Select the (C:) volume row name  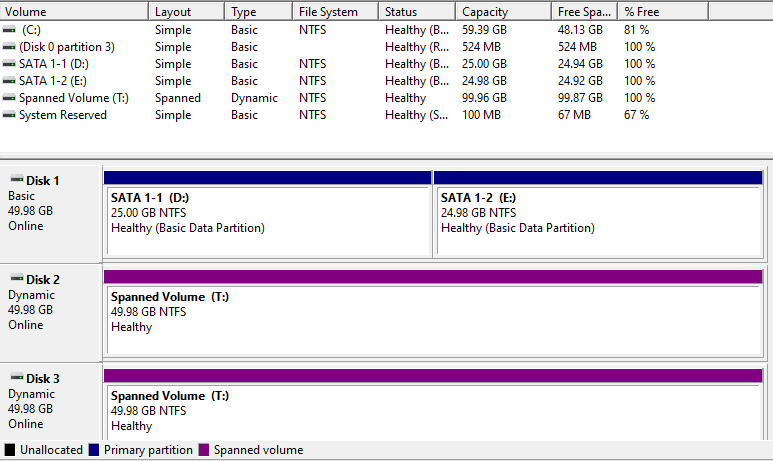31,30
